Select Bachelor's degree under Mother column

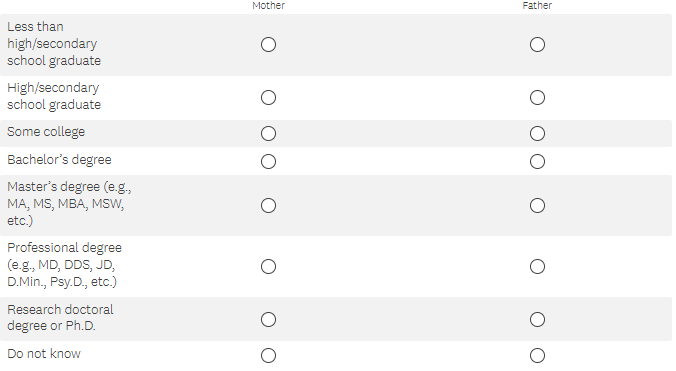click(x=268, y=161)
